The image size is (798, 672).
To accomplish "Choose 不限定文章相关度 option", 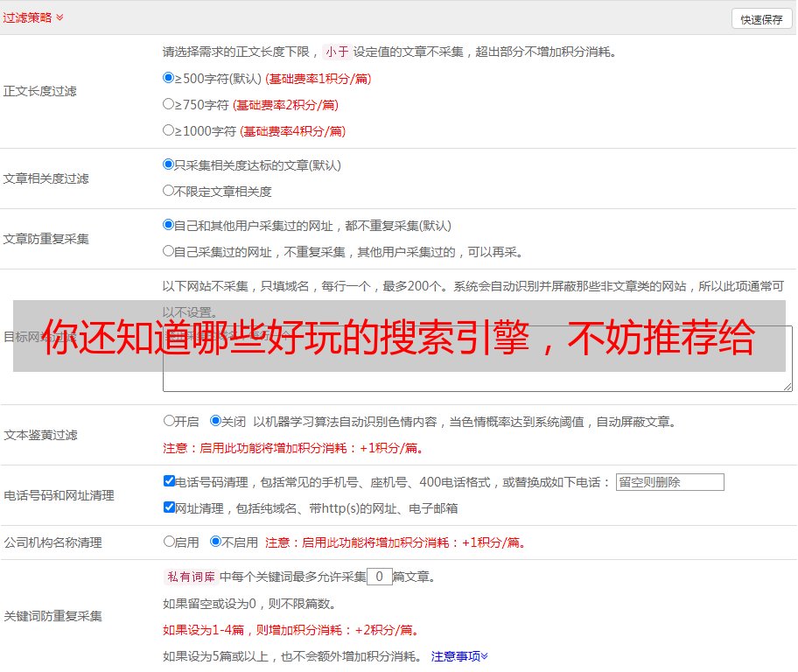I will click(x=169, y=191).
